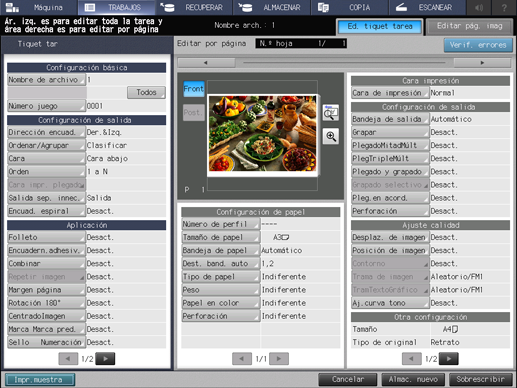Open Margen página setting
The width and height of the screenshot is (517, 388).
[x=46, y=290]
